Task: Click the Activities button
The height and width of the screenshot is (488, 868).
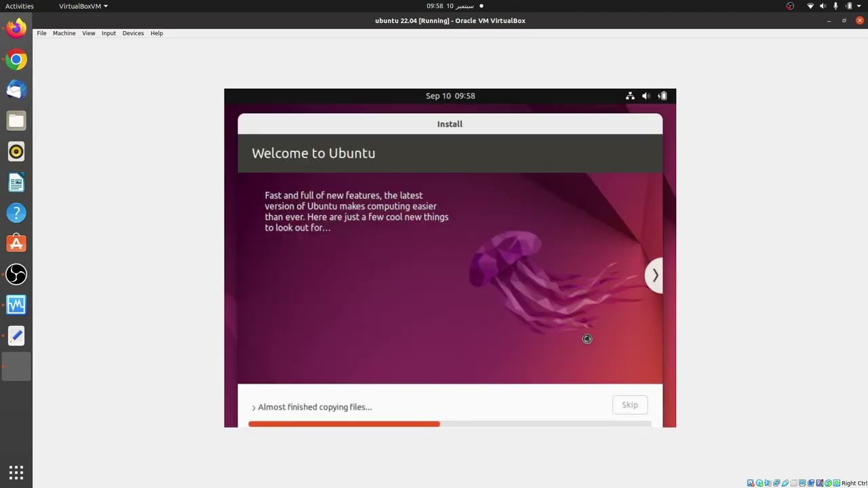Action: (20, 6)
